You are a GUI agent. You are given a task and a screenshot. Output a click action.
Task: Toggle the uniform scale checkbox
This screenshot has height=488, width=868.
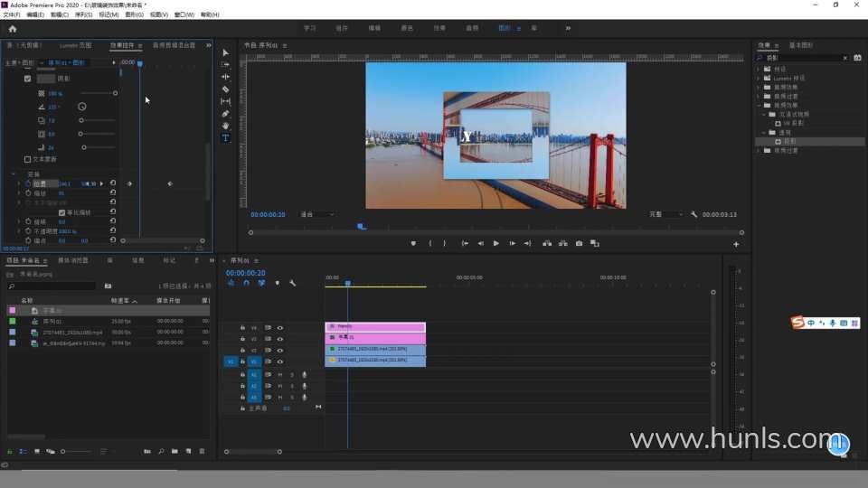[61, 212]
